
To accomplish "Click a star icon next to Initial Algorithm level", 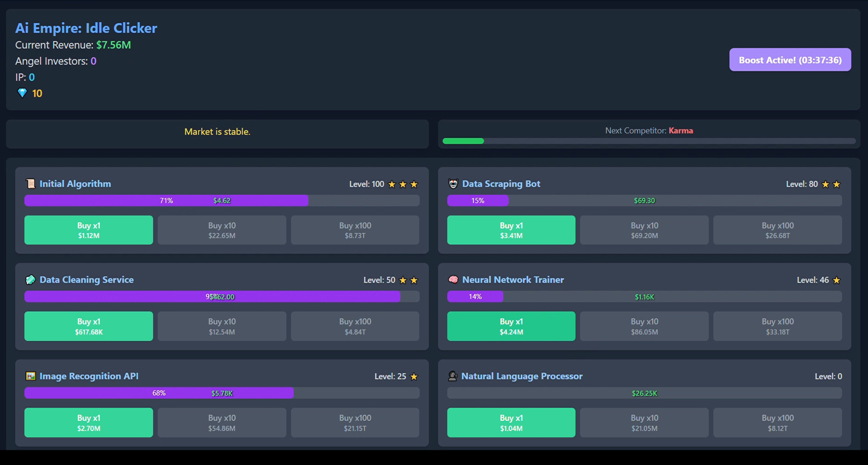I will click(403, 184).
